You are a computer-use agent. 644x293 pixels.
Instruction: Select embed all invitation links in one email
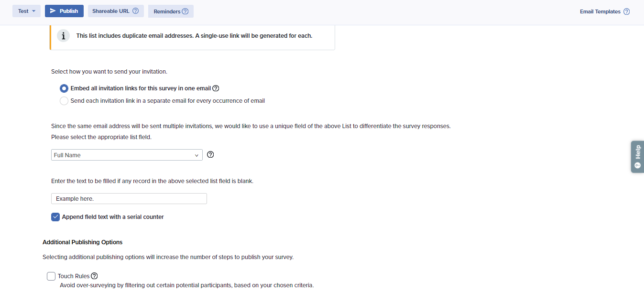[x=64, y=88]
